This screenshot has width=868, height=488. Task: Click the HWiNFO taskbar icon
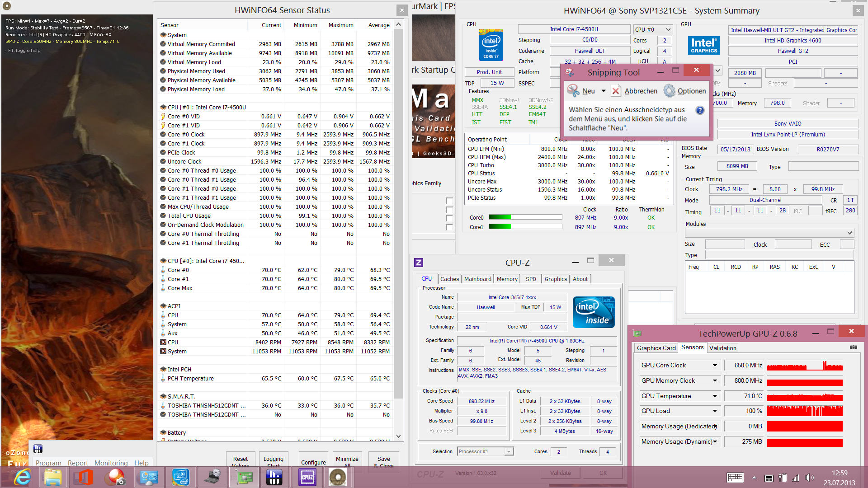pos(274,477)
